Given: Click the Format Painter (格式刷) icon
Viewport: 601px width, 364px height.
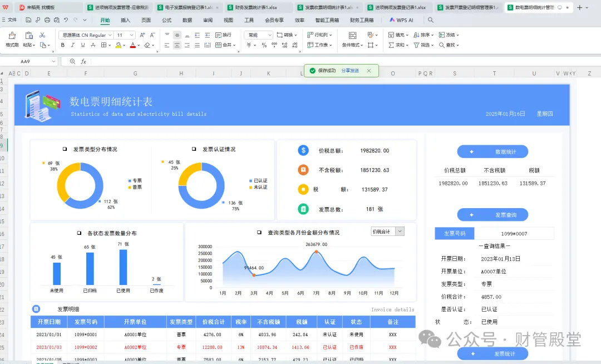Looking at the screenshot, I should point(12,36).
